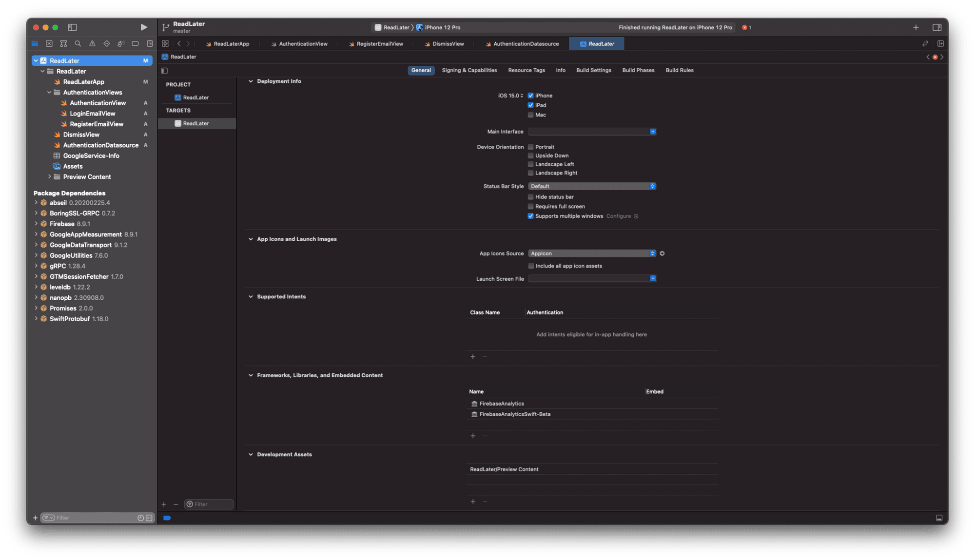This screenshot has height=560, width=975.
Task: Check Requires full screen
Action: tap(531, 207)
